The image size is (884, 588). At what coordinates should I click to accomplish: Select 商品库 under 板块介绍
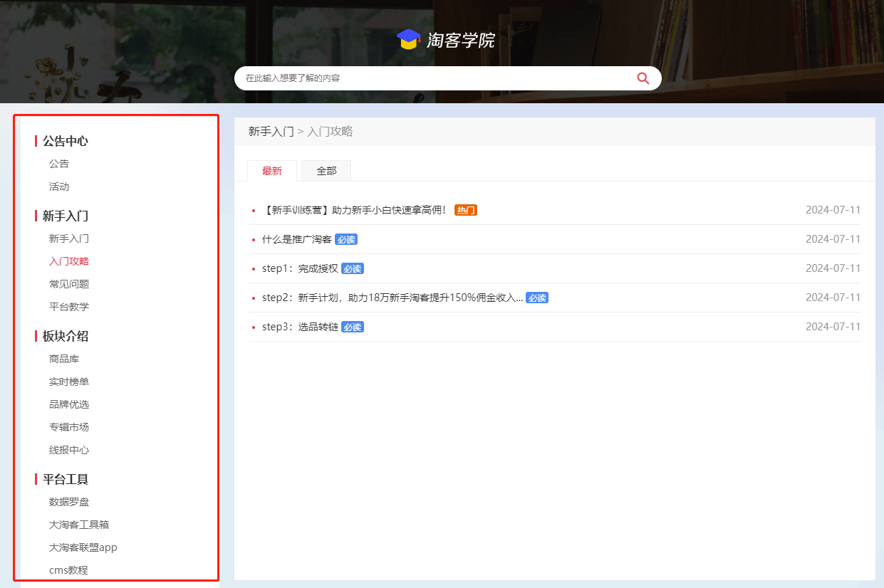coord(64,359)
